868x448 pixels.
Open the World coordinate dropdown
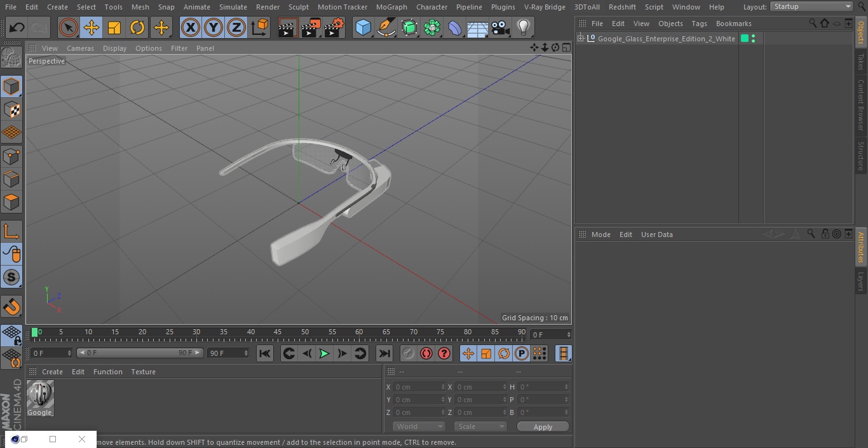point(419,426)
